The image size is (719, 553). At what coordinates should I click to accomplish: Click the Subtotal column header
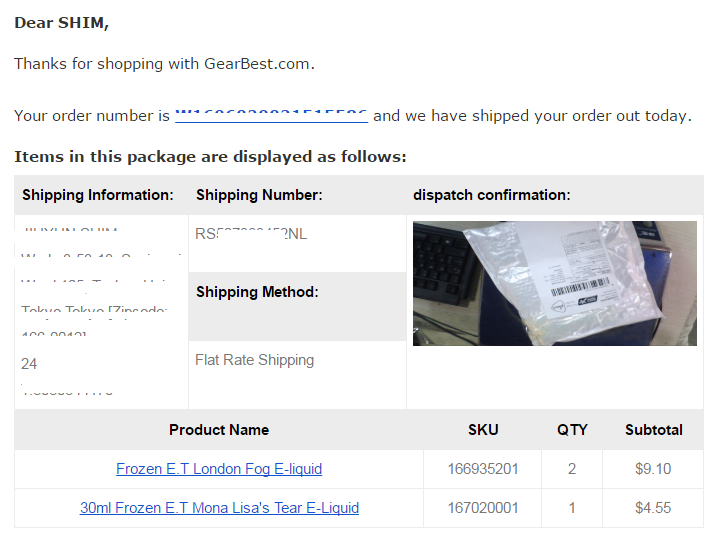tap(653, 430)
